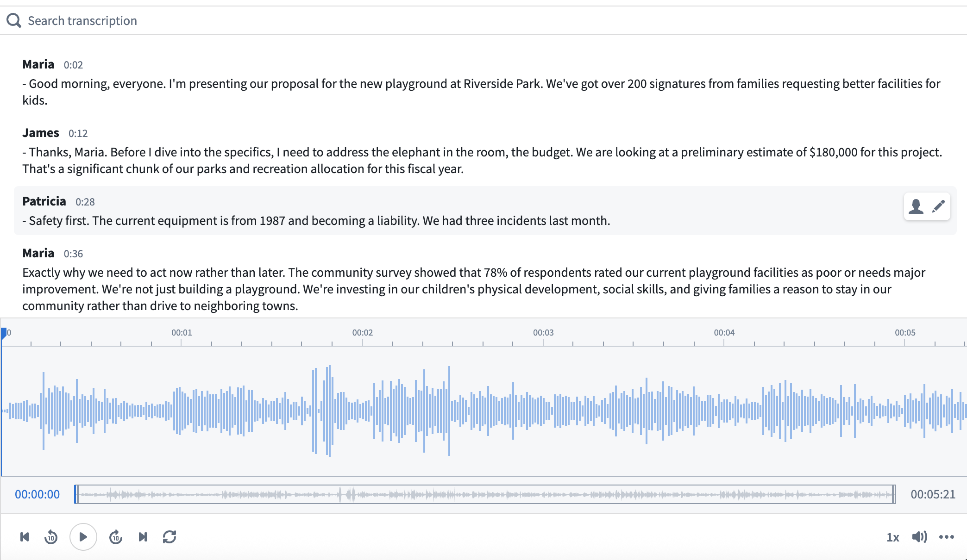Image resolution: width=967 pixels, height=560 pixels.
Task: Open the volume control
Action: (x=919, y=537)
